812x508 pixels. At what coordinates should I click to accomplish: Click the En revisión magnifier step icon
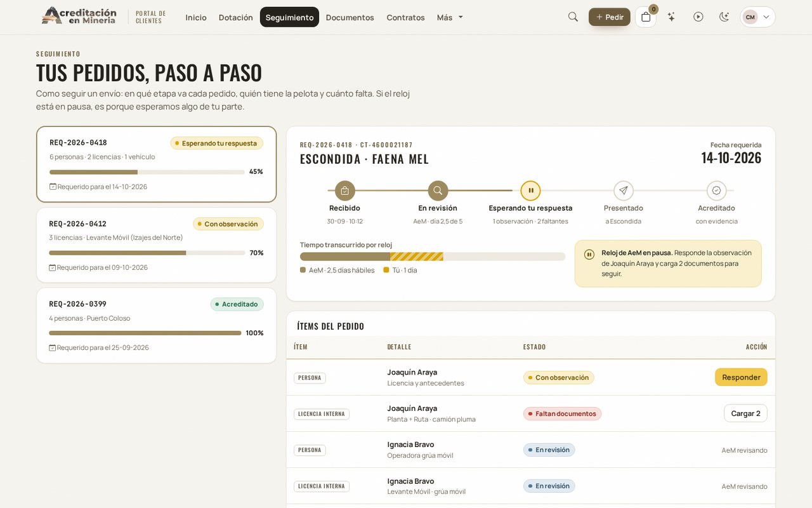pyautogui.click(x=438, y=190)
